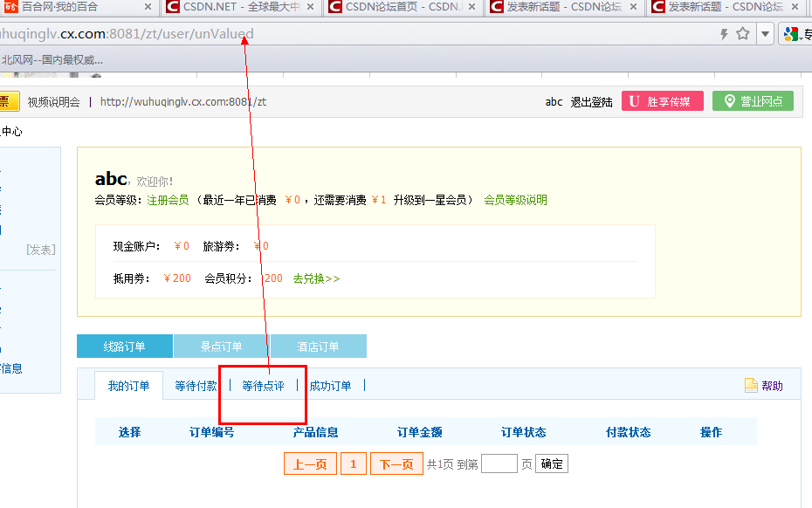Click 选择 column header
This screenshot has width=812, height=508.
coord(129,432)
